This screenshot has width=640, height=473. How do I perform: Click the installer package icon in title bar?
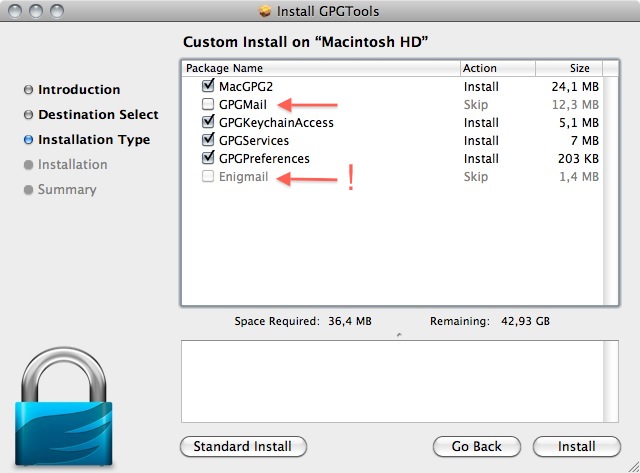[x=264, y=12]
